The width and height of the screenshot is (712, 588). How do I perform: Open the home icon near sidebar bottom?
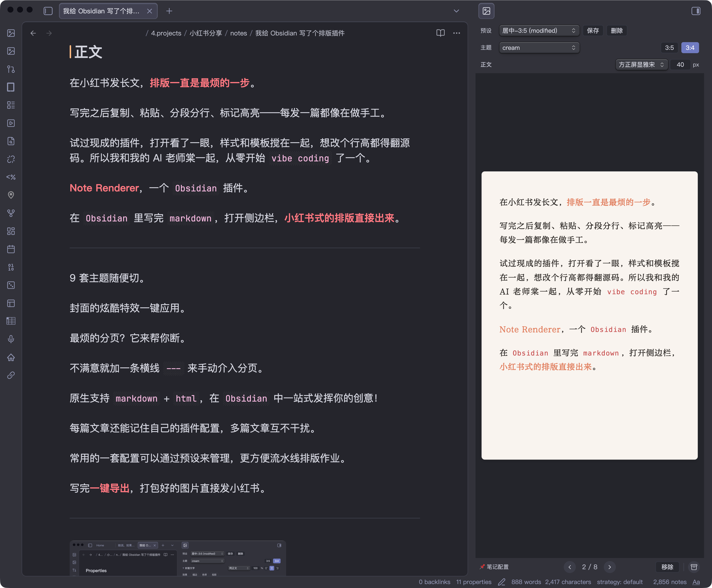click(11, 358)
